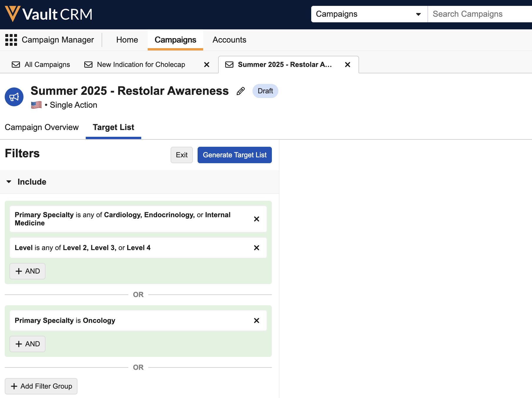Close the Summer 2025 Restolar tab

tap(347, 65)
